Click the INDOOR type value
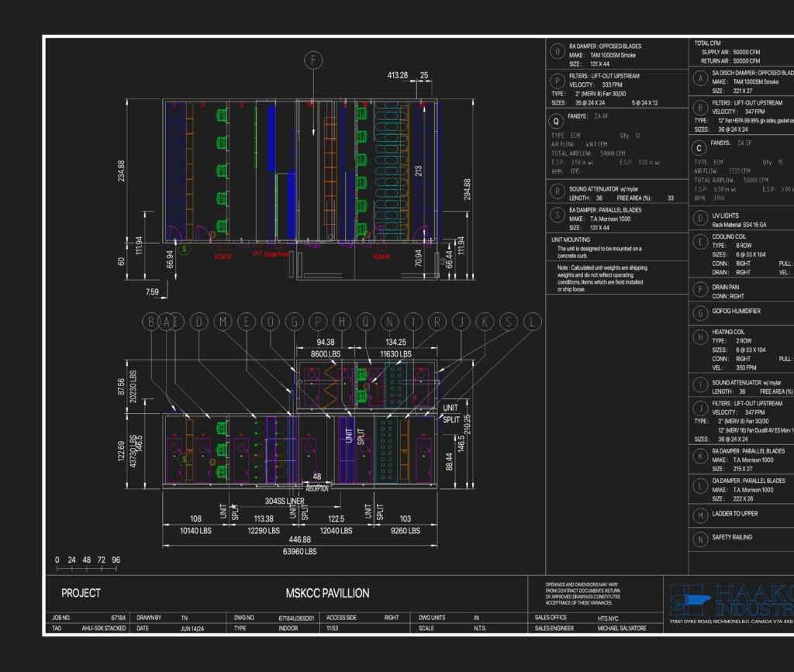794x672 pixels. tap(288, 629)
